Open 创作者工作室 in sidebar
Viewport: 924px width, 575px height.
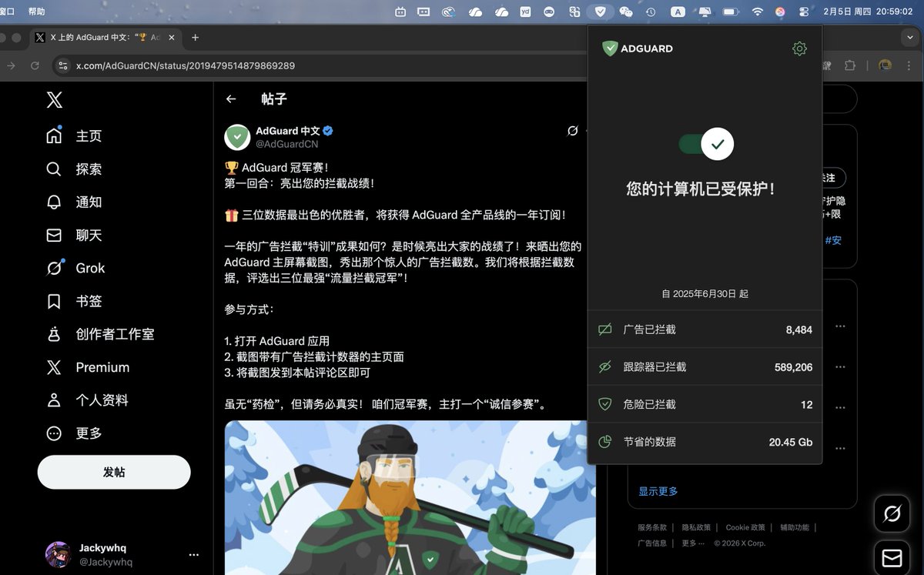(100, 334)
